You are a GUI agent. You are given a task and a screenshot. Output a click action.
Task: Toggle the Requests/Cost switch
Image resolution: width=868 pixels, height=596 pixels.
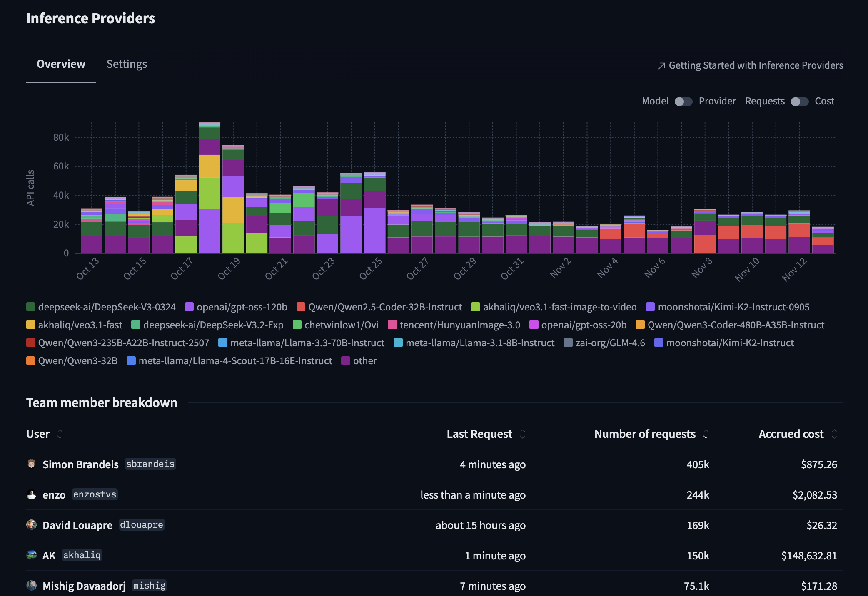[x=799, y=102]
